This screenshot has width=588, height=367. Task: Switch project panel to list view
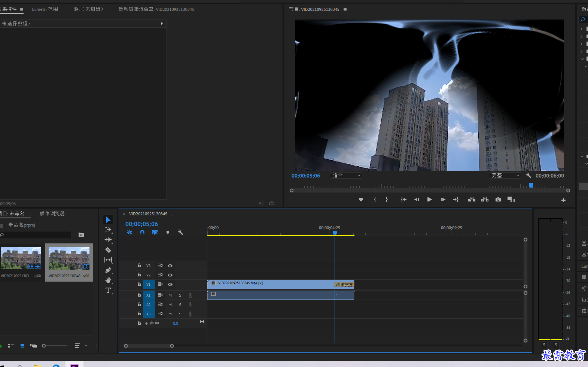(x=11, y=346)
